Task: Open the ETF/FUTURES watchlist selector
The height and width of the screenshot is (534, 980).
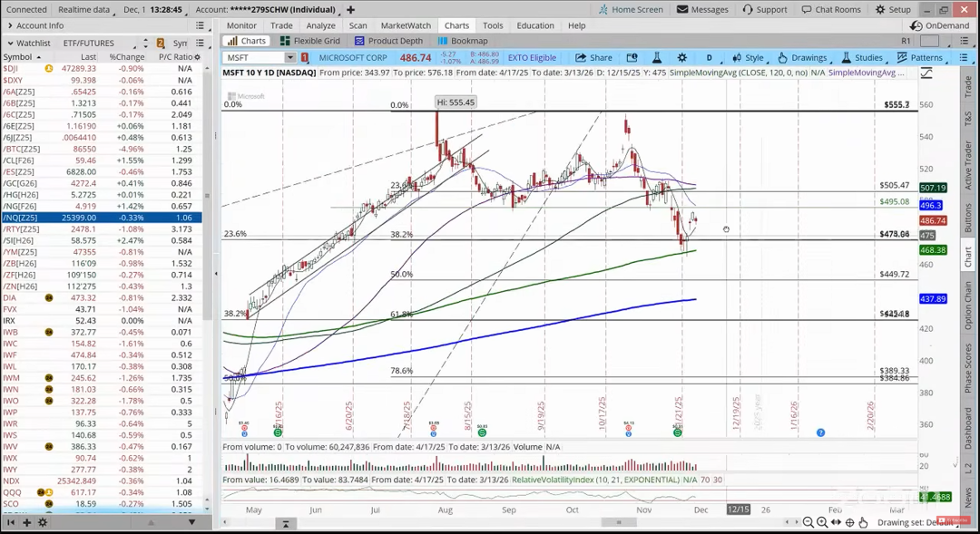Action: pyautogui.click(x=99, y=44)
